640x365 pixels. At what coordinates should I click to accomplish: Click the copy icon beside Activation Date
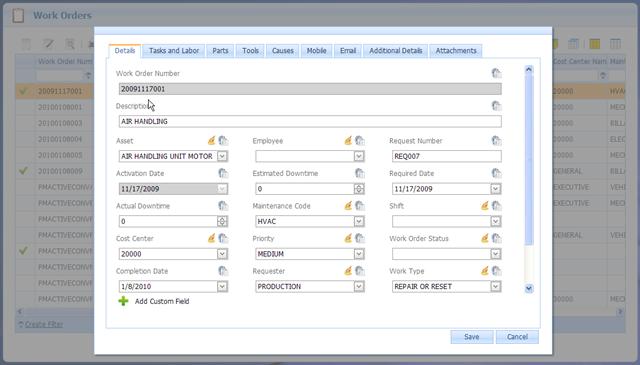tap(223, 173)
